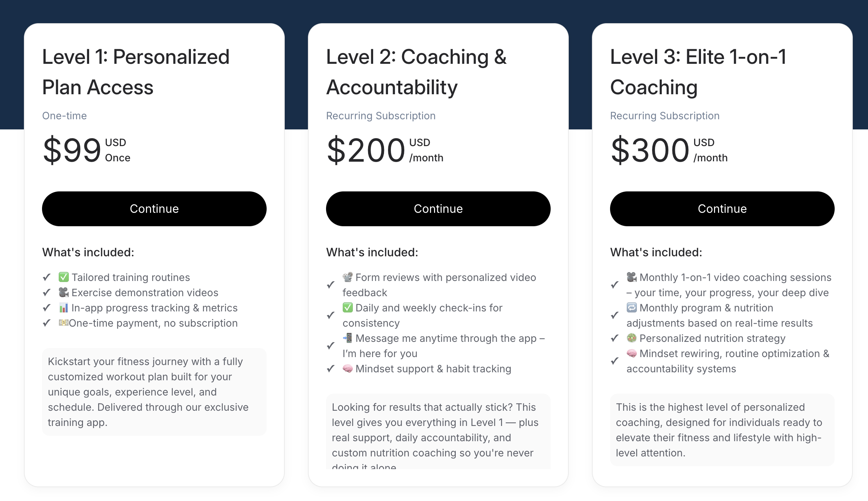
Task: Select the Level 1: Personalized Plan Access heading
Action: point(136,72)
